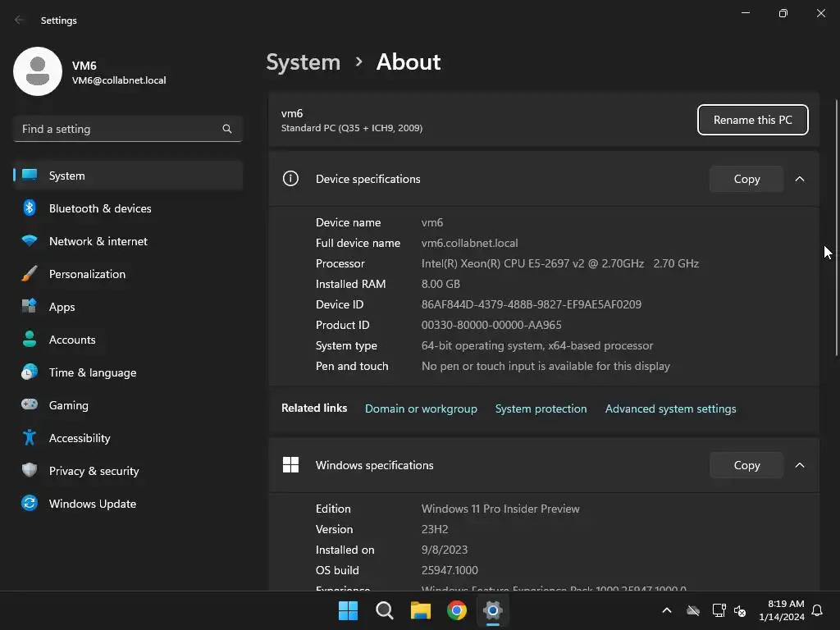Click the Windows Update refresh icon
This screenshot has height=630, width=840.
pos(30,503)
